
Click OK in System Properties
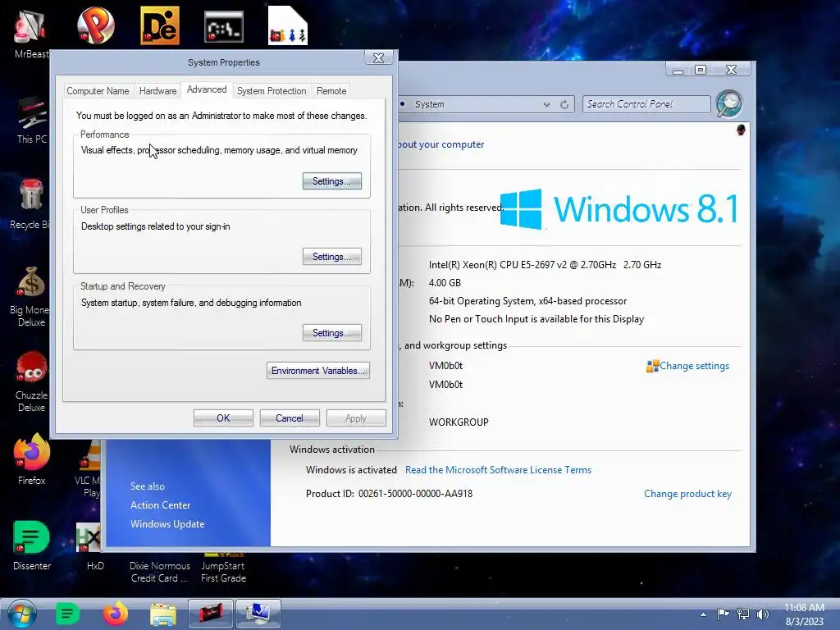pyautogui.click(x=223, y=418)
